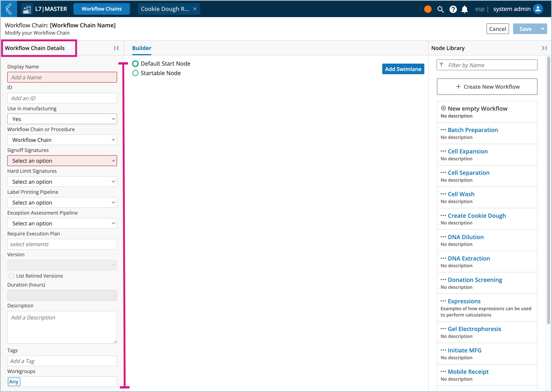This screenshot has height=392, width=552.
Task: Open Workflow Chain or Procedure dropdown
Action: click(x=62, y=140)
